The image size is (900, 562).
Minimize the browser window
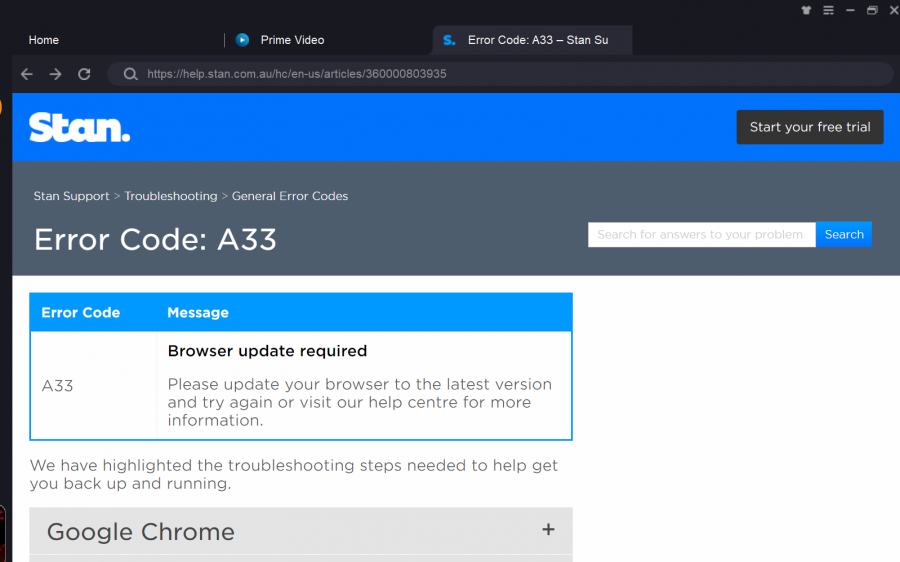tap(850, 10)
